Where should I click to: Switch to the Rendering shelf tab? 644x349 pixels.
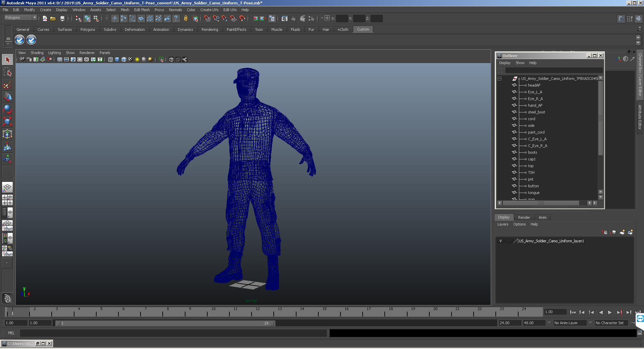(210, 30)
